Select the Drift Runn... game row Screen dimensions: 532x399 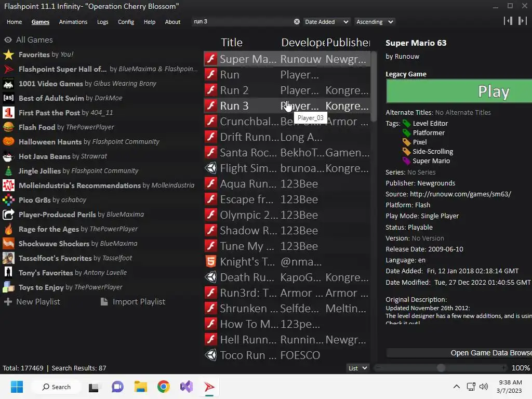(287, 137)
